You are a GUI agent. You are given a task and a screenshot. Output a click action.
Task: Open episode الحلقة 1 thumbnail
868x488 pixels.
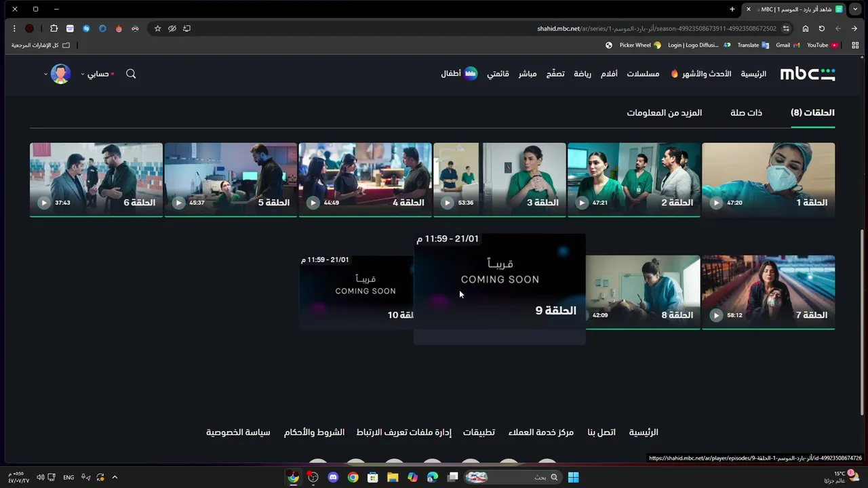coord(768,180)
